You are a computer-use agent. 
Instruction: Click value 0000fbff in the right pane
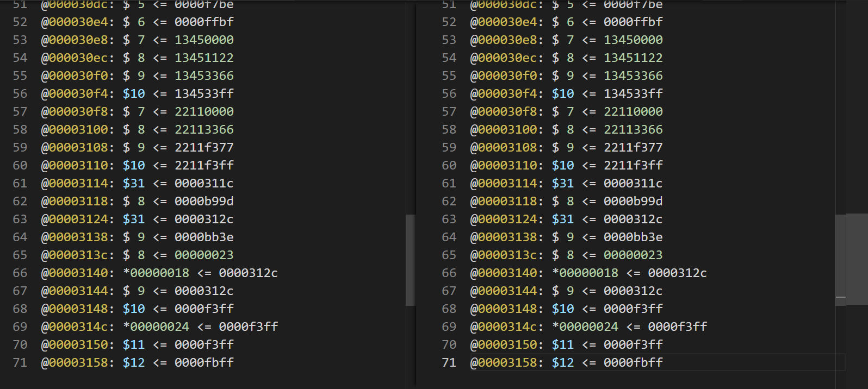click(x=633, y=362)
